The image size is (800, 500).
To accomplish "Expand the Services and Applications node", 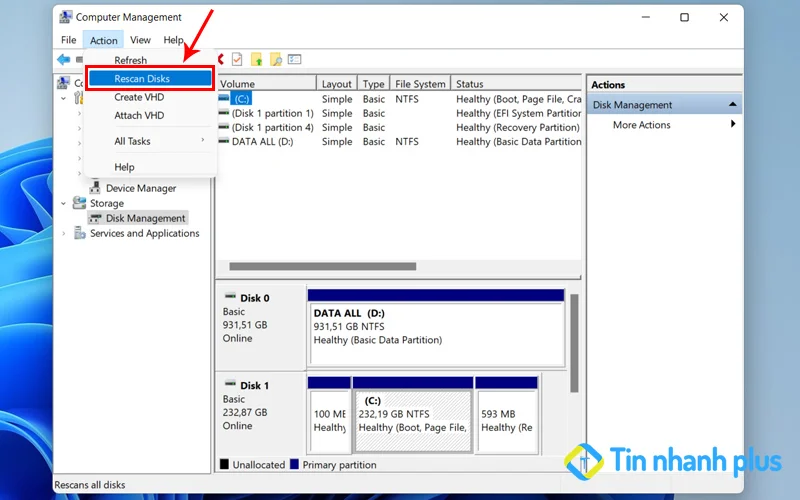I will click(66, 234).
